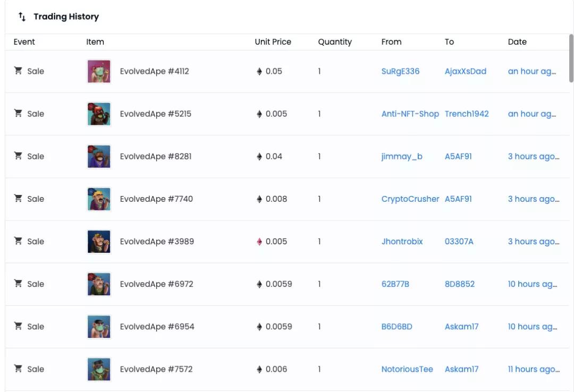The image size is (574, 392).
Task: Select the EvolvedApe #7740 item name
Action: pyautogui.click(x=156, y=199)
